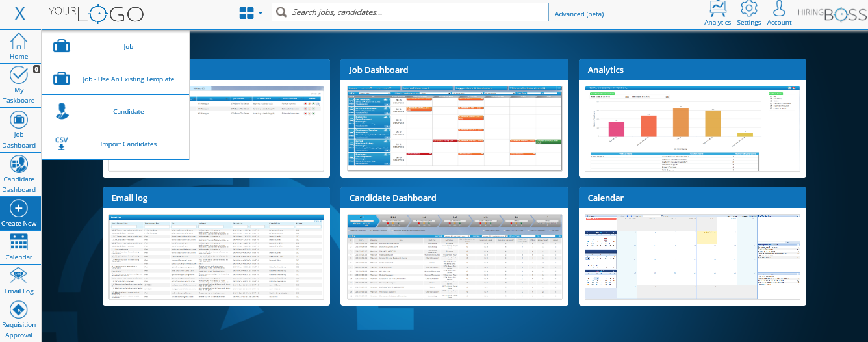Focus the Search jobs, candidates field
The height and width of the screenshot is (342, 868).
(410, 12)
